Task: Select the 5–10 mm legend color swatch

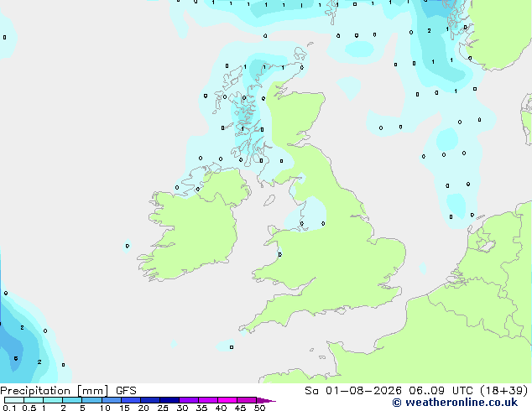Action: (91, 400)
